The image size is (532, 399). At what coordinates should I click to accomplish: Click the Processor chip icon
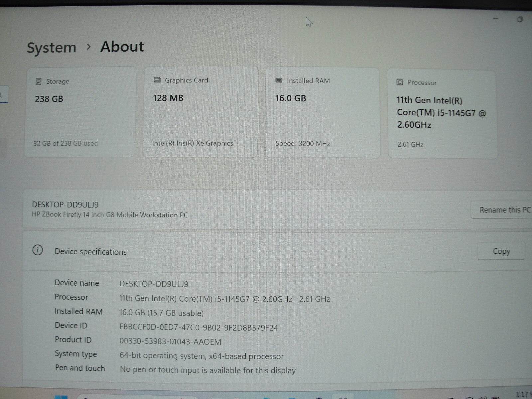click(x=399, y=82)
